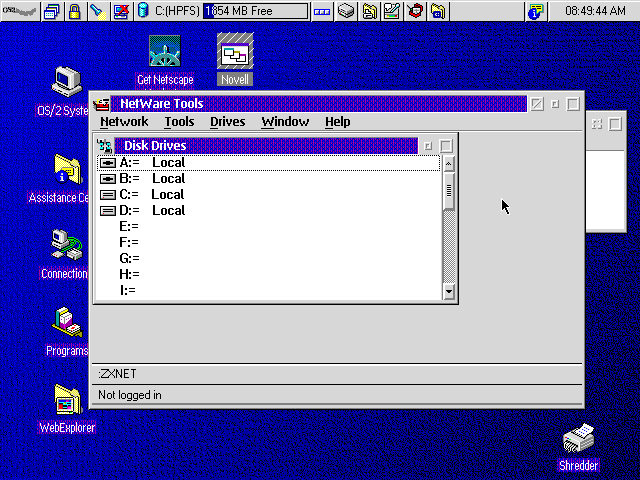The width and height of the screenshot is (640, 480).
Task: Click the hide button of the background window
Action: point(597,124)
